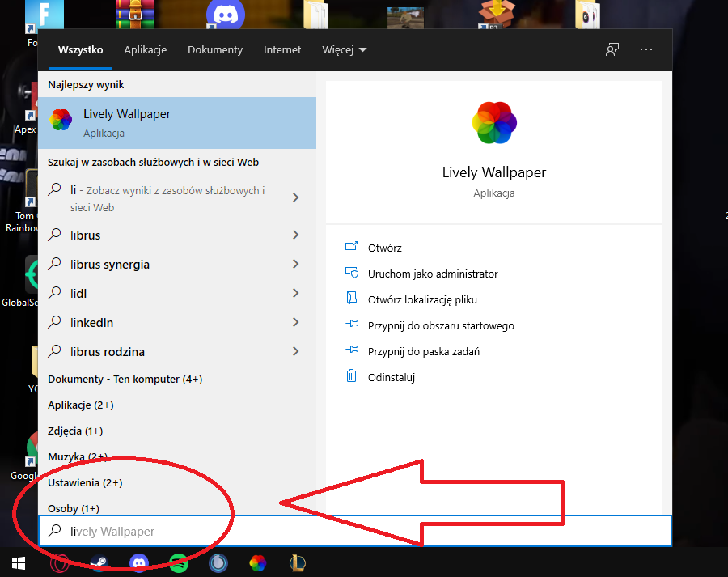Expand Dokumenty - Ten komputer (4+) group
Image resolution: width=728 pixels, height=577 pixels.
point(125,379)
